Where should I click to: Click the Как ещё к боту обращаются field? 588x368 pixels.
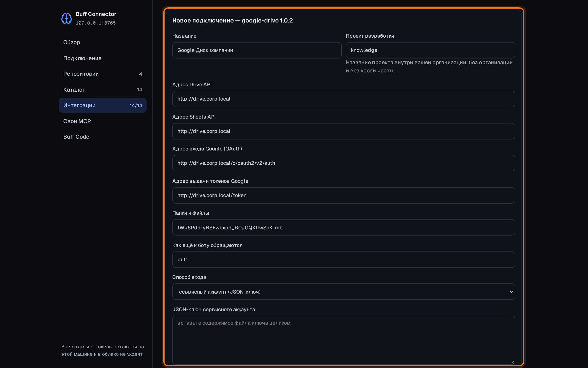click(344, 260)
